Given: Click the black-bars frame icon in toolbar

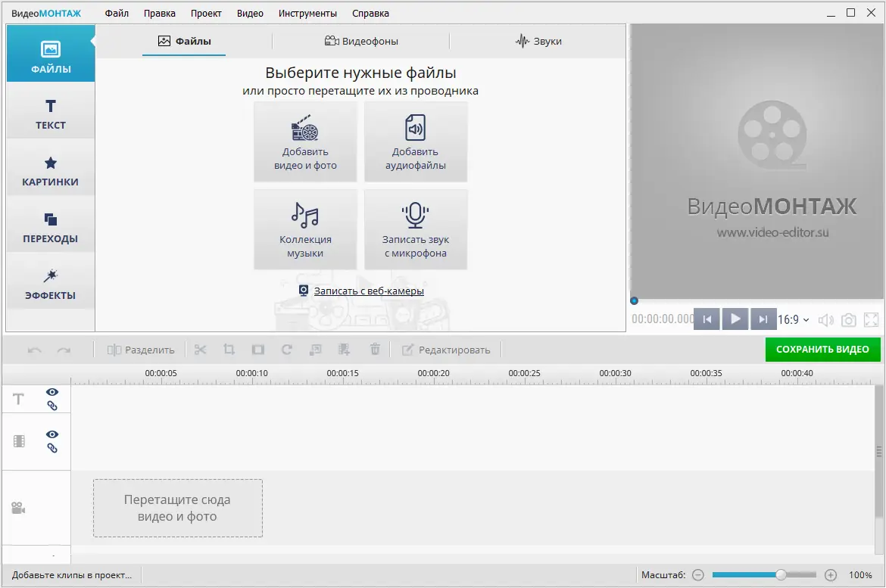Looking at the screenshot, I should (x=258, y=350).
